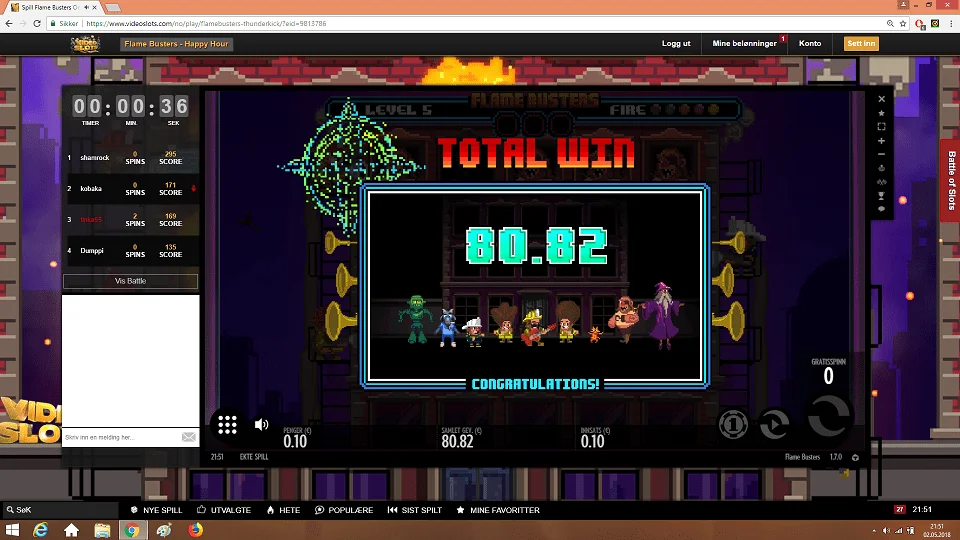Screen dimensions: 960x540
Task: Click the home icon in the taskbar
Action: (x=71, y=530)
